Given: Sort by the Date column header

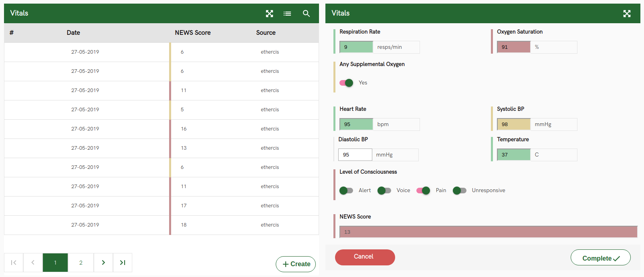Looking at the screenshot, I should [73, 33].
